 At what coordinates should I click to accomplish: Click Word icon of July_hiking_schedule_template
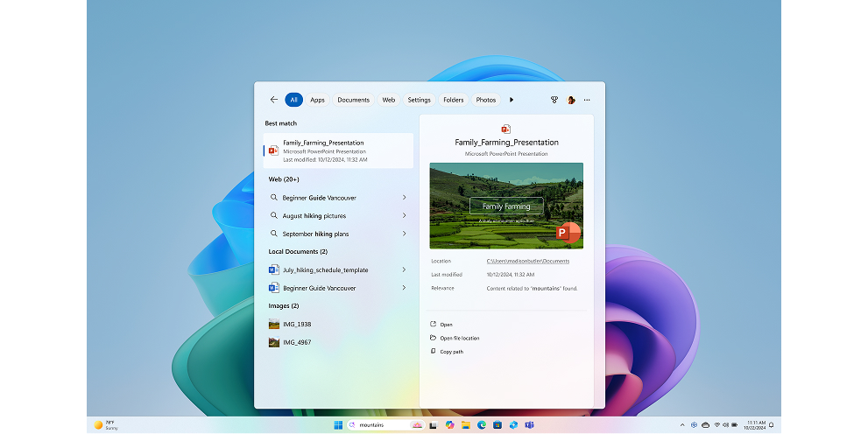(273, 269)
